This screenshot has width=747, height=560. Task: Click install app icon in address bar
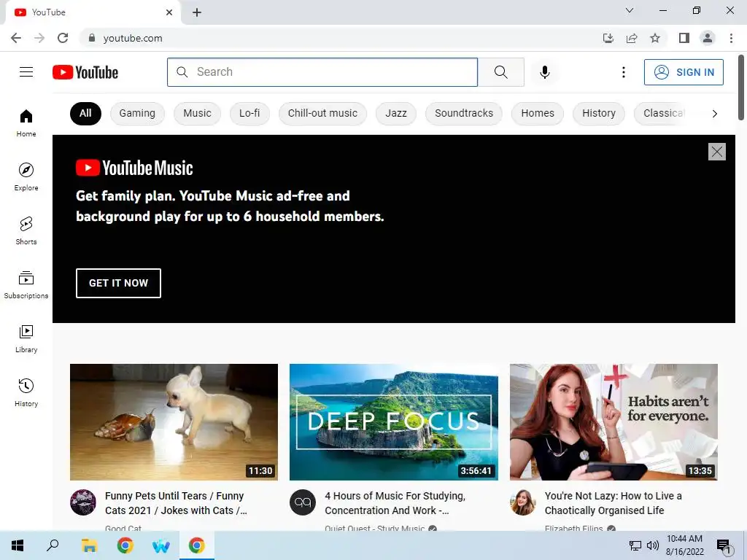[608, 38]
